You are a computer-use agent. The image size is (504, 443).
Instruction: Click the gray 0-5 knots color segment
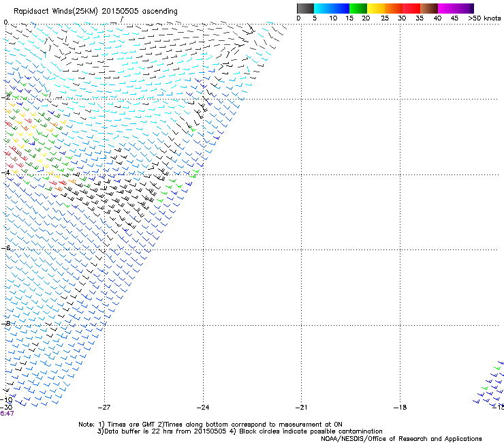coord(305,8)
